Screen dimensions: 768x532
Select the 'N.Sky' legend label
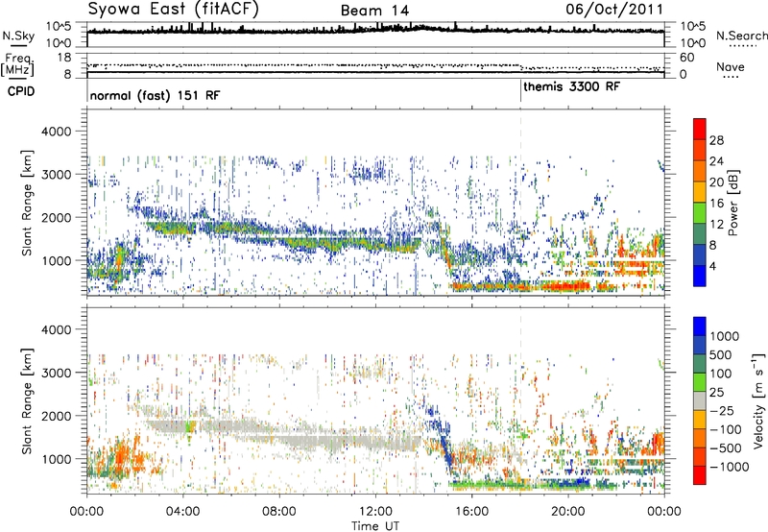click(18, 36)
